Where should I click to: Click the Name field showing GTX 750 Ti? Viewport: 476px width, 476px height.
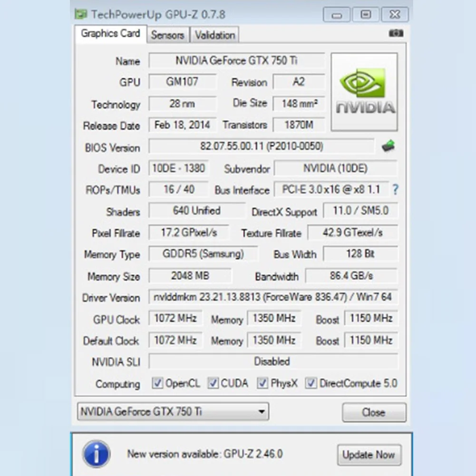pyautogui.click(x=236, y=61)
